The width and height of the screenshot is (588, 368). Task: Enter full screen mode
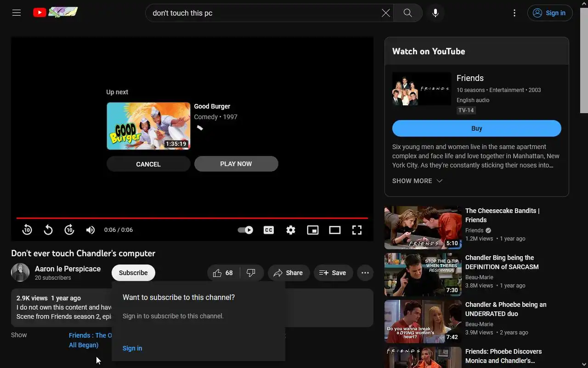[357, 230]
